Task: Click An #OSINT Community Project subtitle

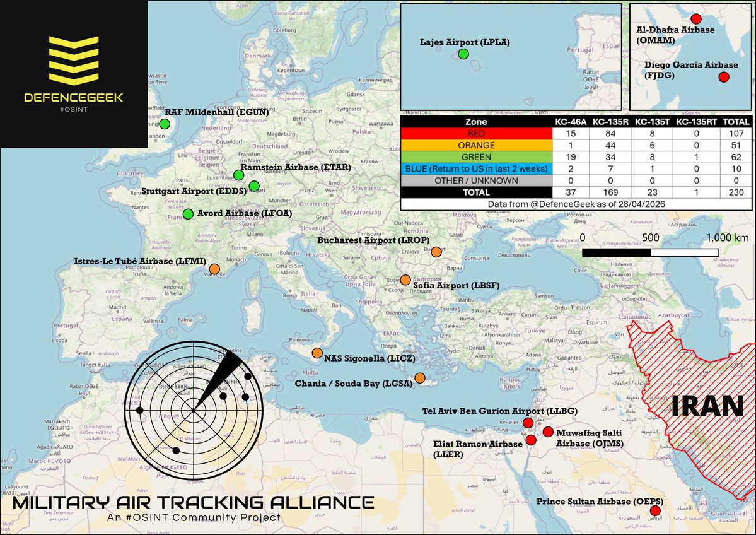Action: pos(194,517)
